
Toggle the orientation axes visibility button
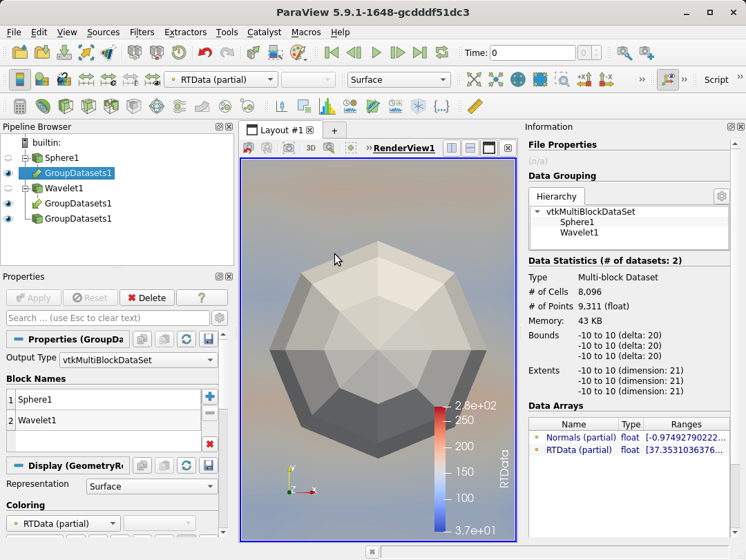pos(667,79)
